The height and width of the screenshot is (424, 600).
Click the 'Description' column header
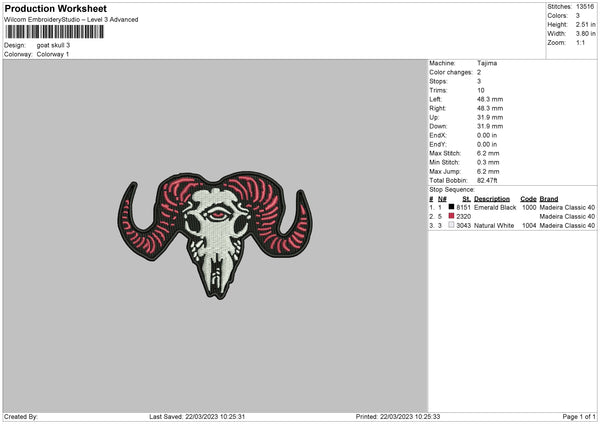(x=492, y=199)
